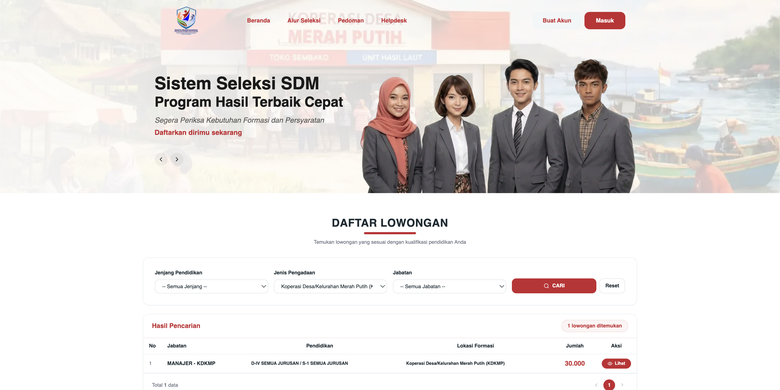This screenshot has height=390, width=780.
Task: Click the D-IV SEMUA JURUSAN education cell
Action: 299,364
